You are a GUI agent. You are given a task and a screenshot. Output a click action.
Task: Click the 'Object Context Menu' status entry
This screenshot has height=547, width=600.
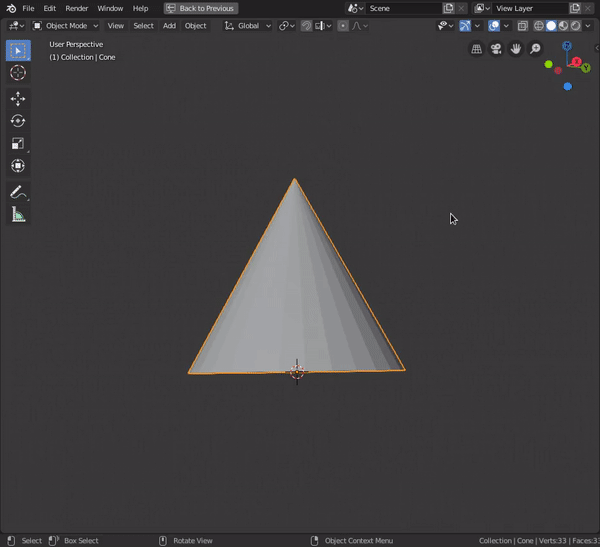pyautogui.click(x=359, y=540)
